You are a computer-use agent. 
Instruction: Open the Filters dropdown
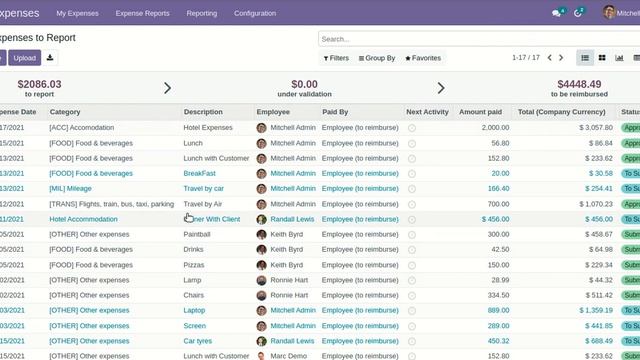coord(336,58)
